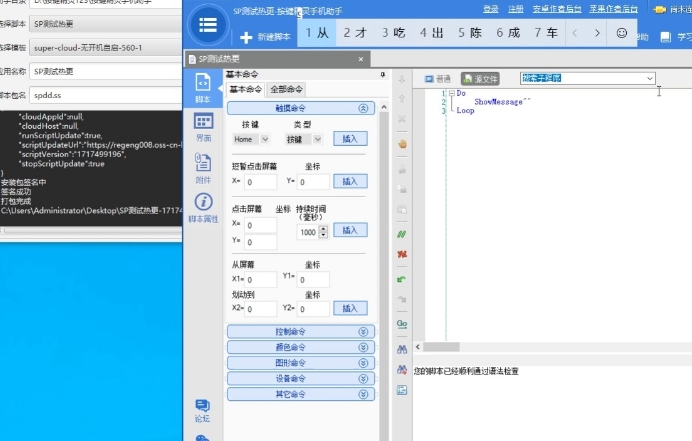Click the green undo arrow
The width and height of the screenshot is (692, 441).
click(x=402, y=279)
